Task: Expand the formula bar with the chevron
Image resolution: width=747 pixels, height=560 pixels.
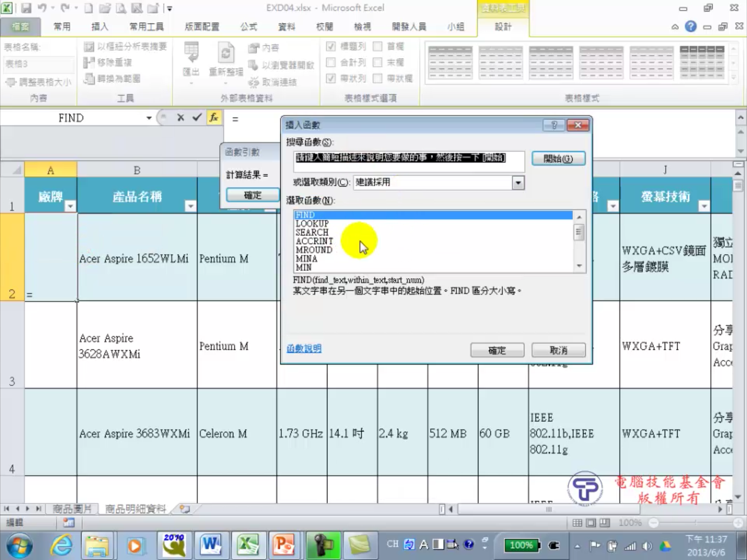Action: 740,118
